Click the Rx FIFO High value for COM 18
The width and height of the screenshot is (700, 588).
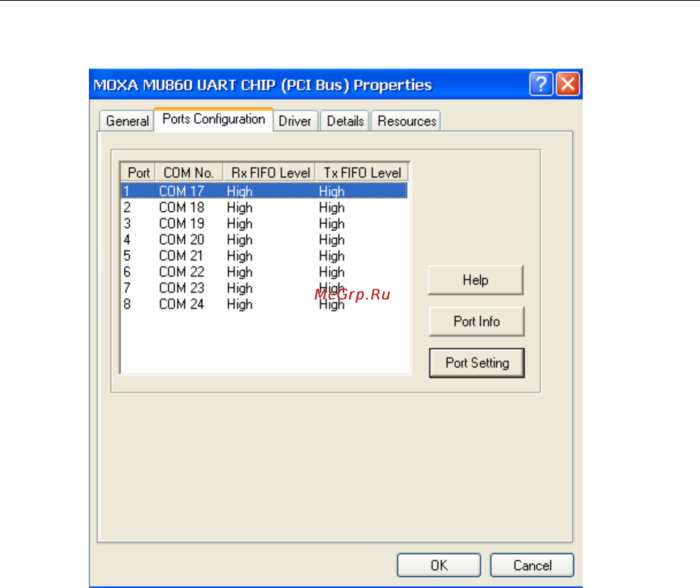click(x=240, y=208)
